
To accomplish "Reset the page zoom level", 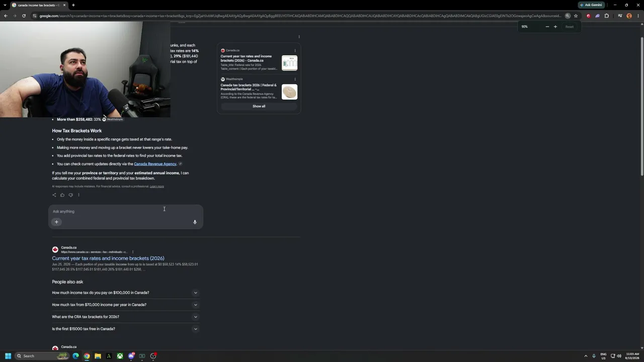I will (x=570, y=27).
